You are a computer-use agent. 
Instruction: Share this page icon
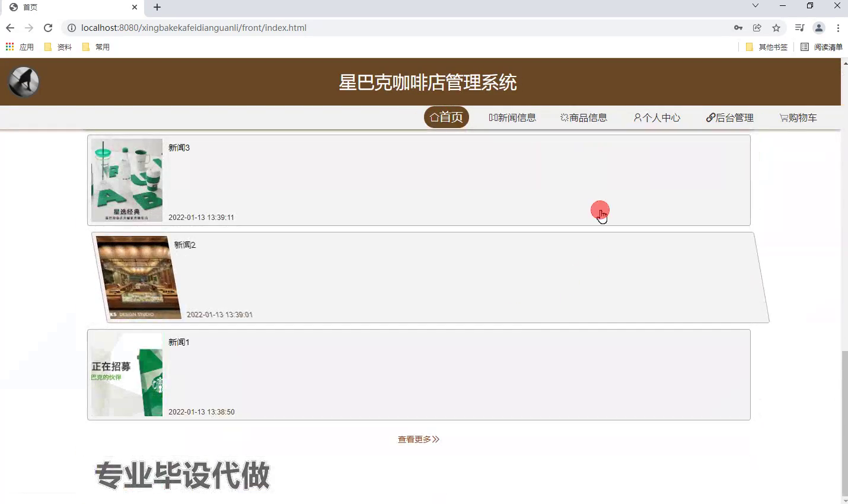point(757,28)
